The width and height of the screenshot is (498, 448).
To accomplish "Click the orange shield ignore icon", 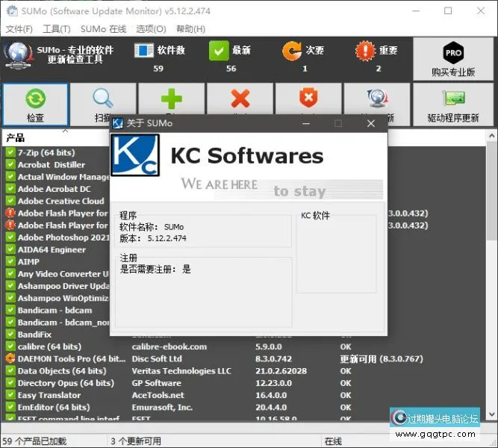I will [308, 99].
